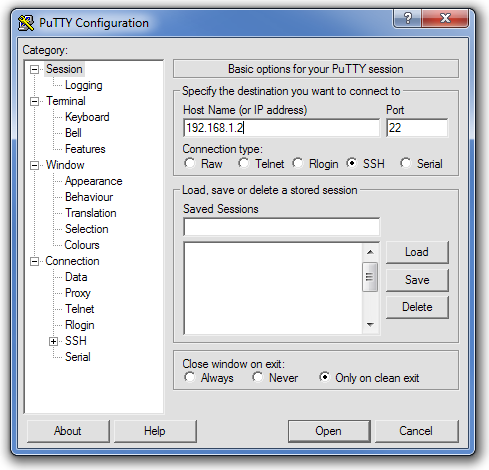Viewport: 489px width, 470px height.
Task: Click the Save session button
Action: 417,280
